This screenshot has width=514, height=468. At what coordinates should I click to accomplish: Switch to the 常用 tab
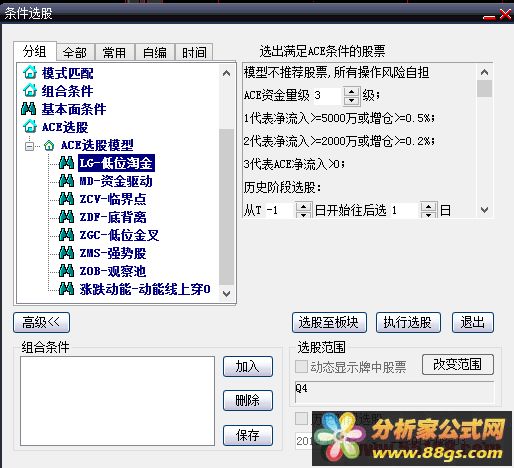click(115, 52)
